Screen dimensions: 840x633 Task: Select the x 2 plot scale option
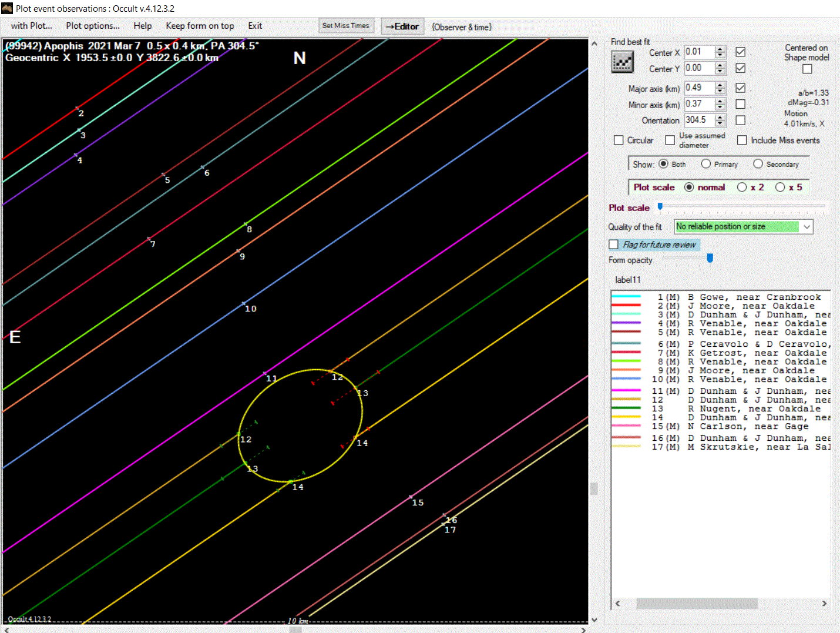tap(742, 187)
